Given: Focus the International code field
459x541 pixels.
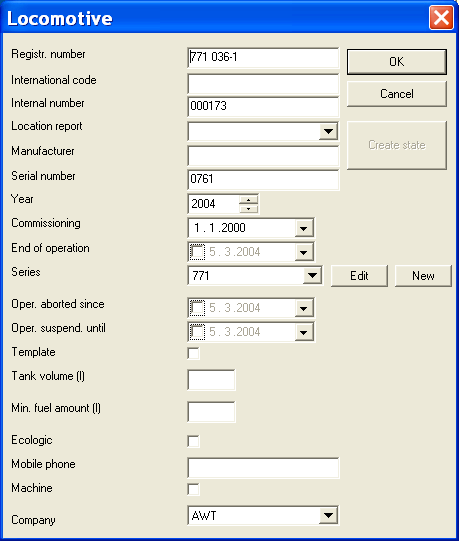Looking at the screenshot, I should coord(263,83).
